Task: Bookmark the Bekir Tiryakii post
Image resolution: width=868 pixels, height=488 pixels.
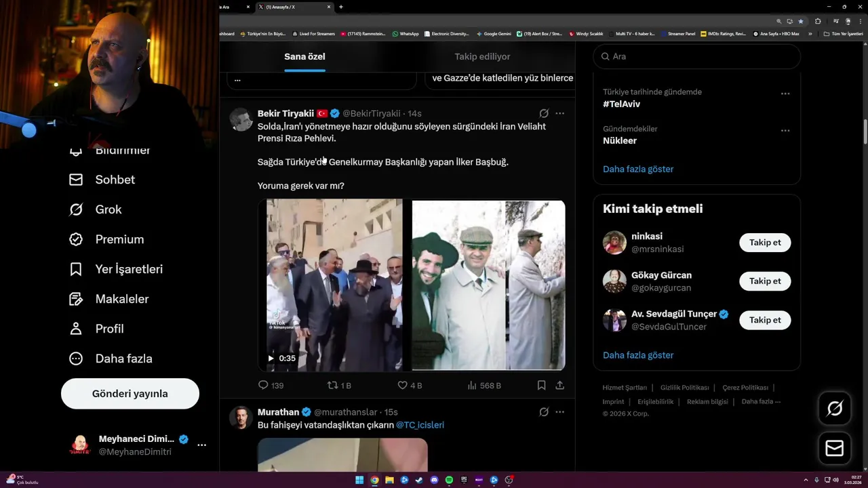Action: [541, 385]
